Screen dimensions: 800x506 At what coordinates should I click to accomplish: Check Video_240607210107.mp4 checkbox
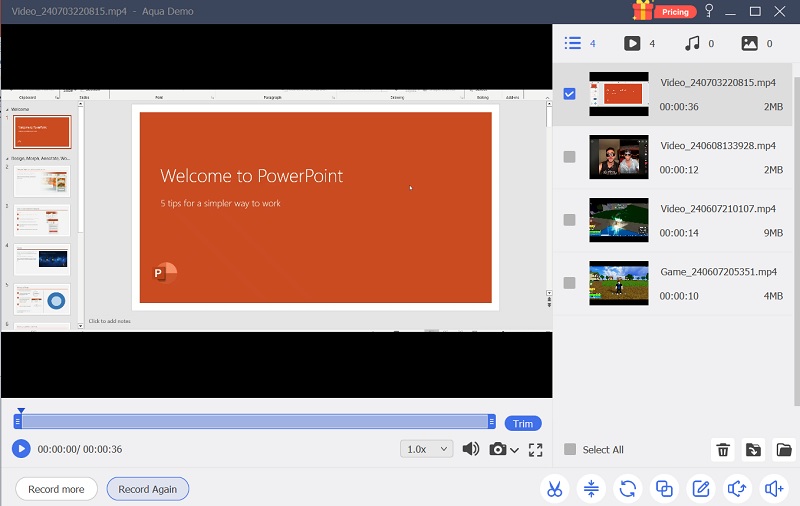pos(569,220)
